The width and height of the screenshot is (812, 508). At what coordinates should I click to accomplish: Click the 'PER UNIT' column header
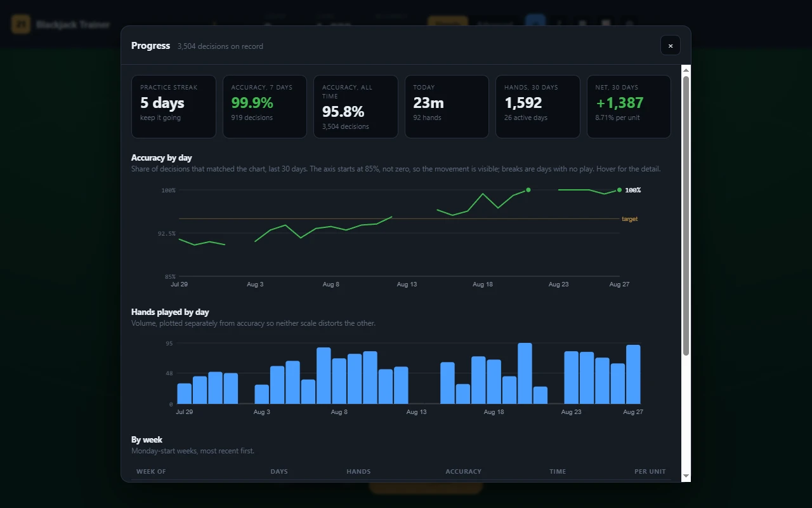coord(650,472)
